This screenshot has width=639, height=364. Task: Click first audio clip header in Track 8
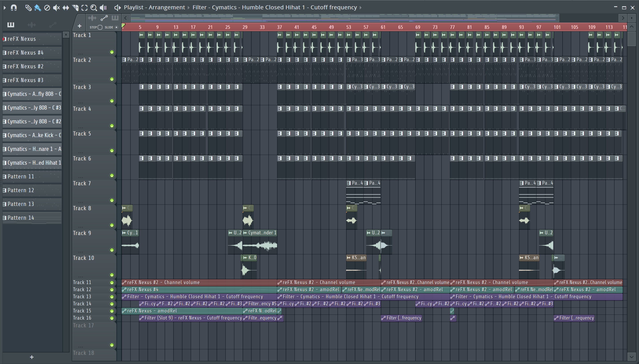coord(127,208)
